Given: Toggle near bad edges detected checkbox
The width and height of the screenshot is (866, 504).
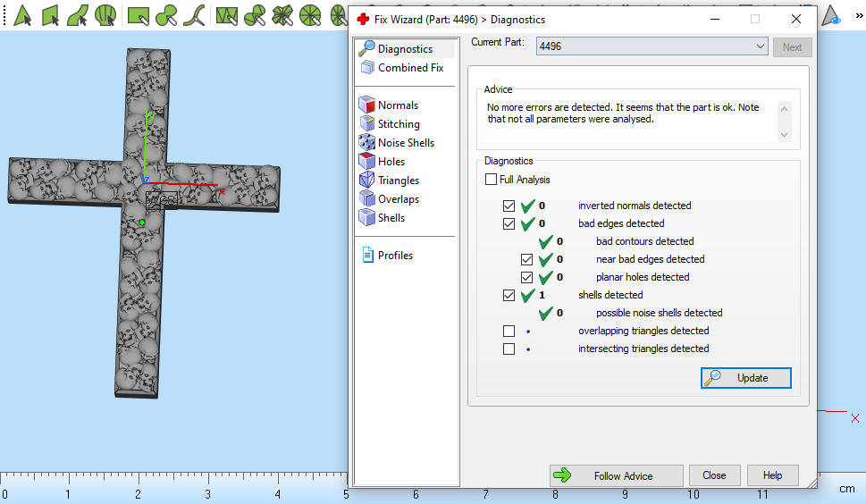Looking at the screenshot, I should (x=527, y=259).
